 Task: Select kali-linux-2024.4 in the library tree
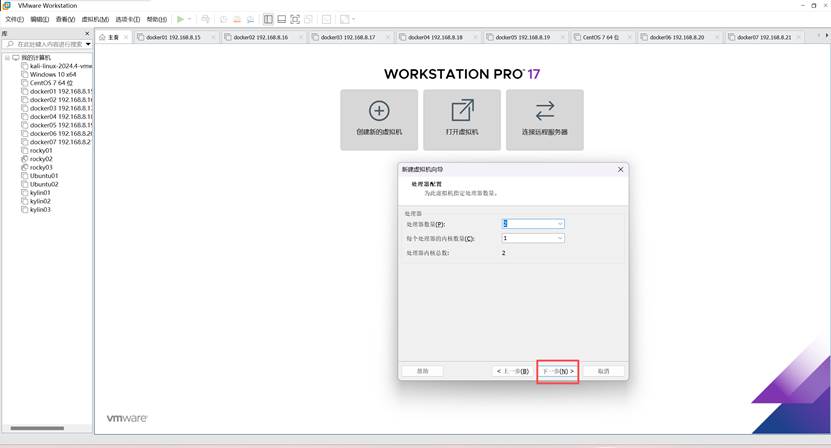[57, 66]
